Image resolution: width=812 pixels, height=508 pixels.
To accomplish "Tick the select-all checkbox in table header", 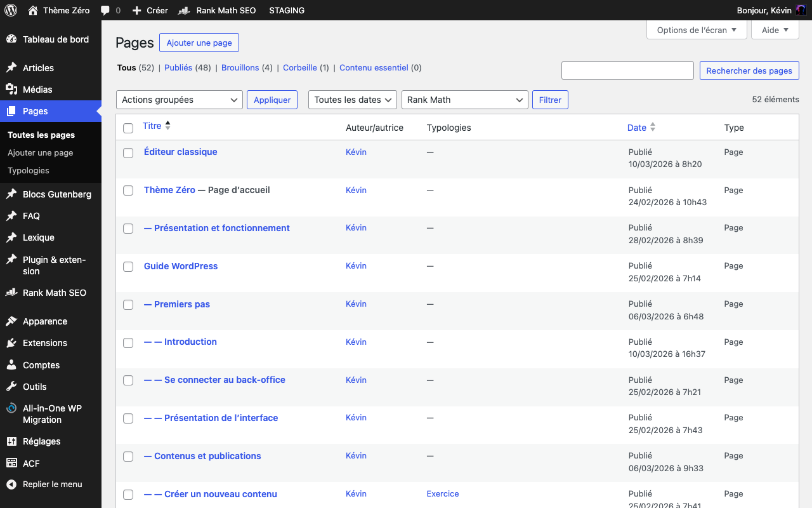I will (x=128, y=128).
